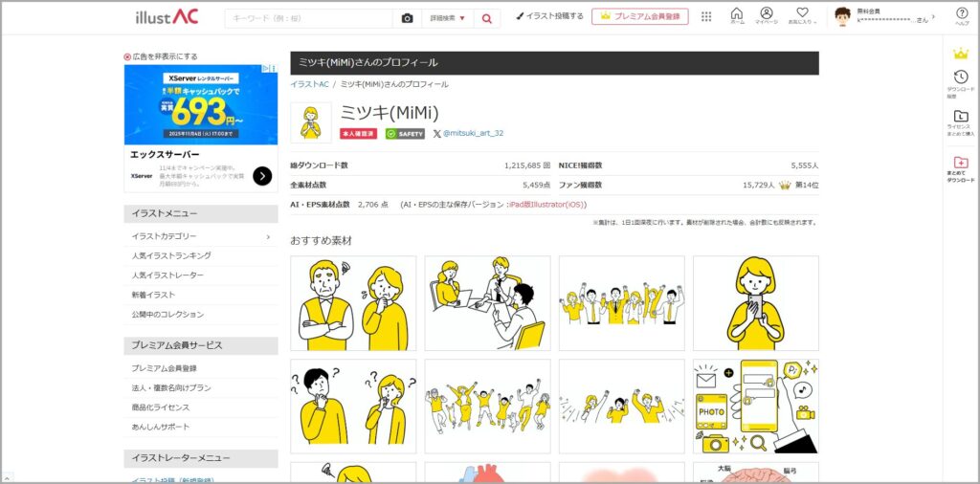This screenshot has height=484, width=980.
Task: Select 新着イラスト from the illustration menu
Action: [x=153, y=295]
